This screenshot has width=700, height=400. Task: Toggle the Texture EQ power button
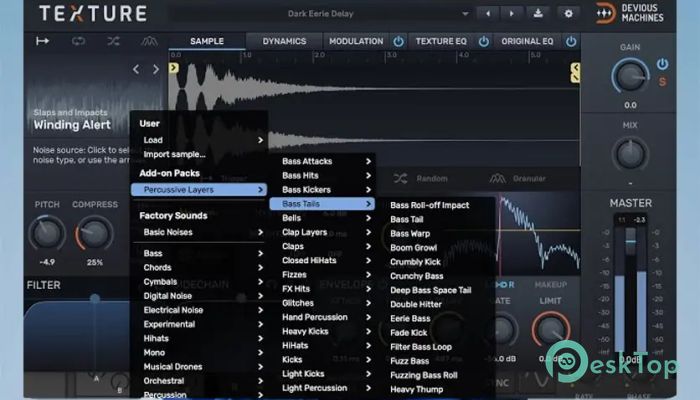[483, 42]
